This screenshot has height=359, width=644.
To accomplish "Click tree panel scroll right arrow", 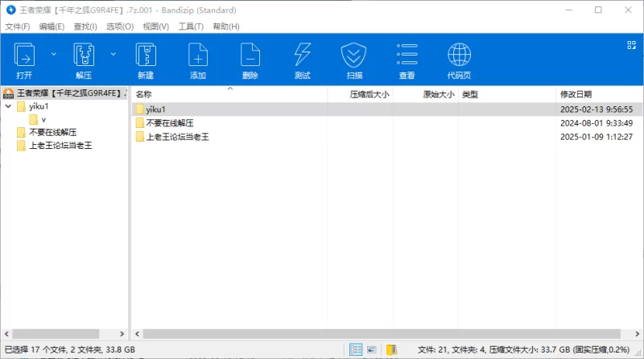I will (x=122, y=334).
